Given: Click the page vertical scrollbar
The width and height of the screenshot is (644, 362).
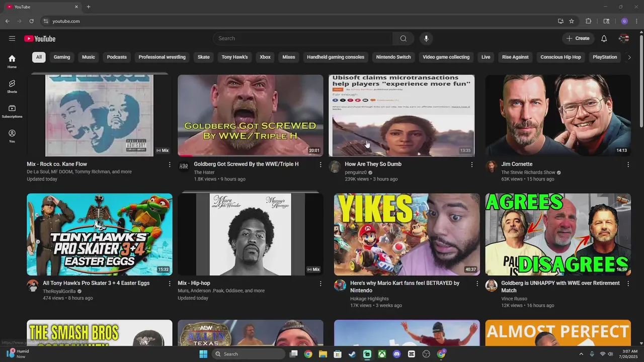Looking at the screenshot, I should (x=641, y=80).
